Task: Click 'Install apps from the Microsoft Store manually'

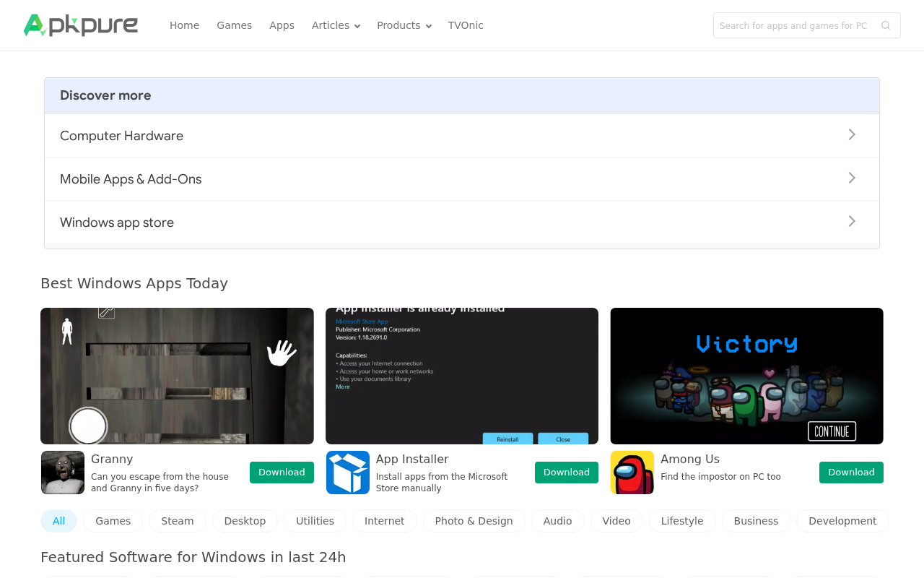Action: coord(442,483)
